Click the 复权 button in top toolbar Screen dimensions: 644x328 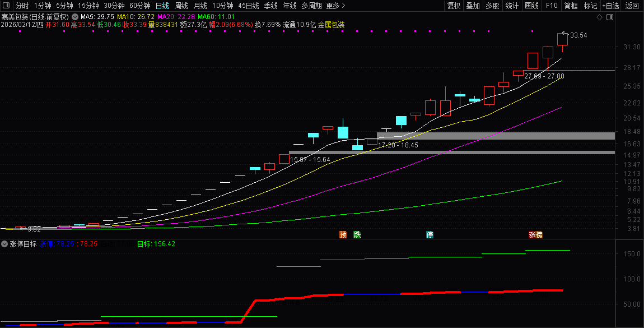click(454, 6)
